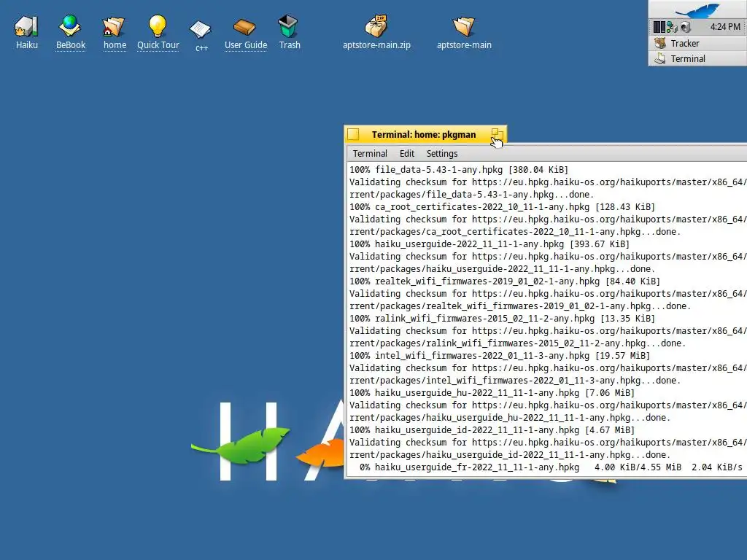Screen dimensions: 747x560
Task: Select Terminal in the Deskbar
Action: click(x=697, y=58)
